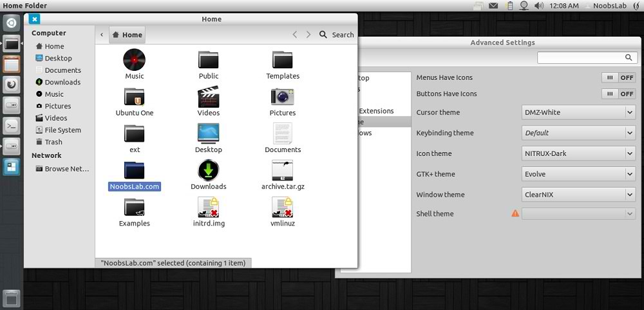Open the disabled Shell theme dropdown
The width and height of the screenshot is (644, 310).
click(x=578, y=213)
